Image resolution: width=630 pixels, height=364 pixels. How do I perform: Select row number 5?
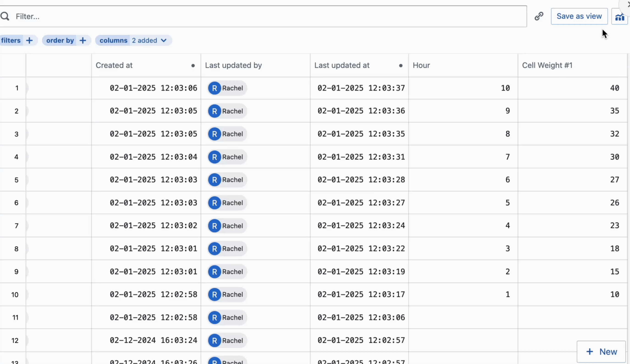pos(16,180)
